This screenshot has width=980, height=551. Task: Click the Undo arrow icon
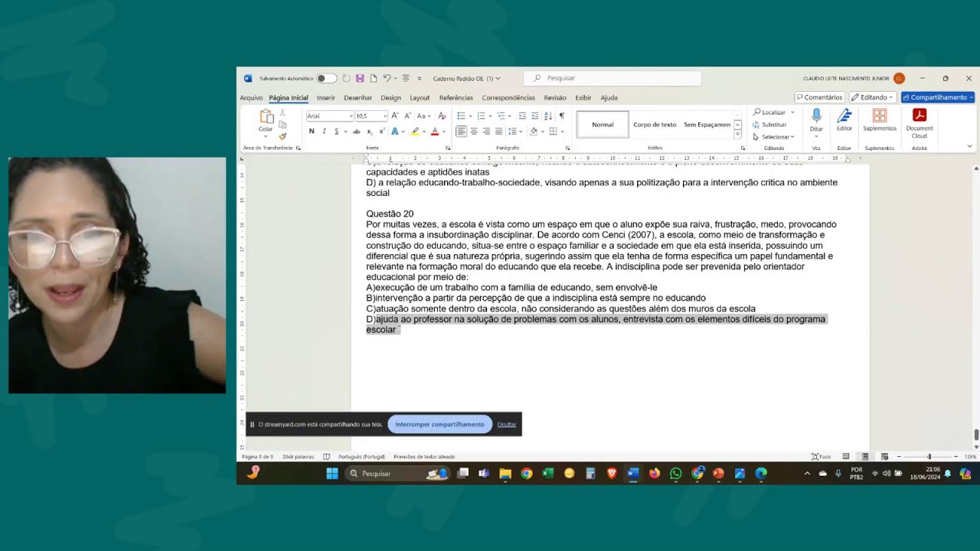pyautogui.click(x=387, y=78)
